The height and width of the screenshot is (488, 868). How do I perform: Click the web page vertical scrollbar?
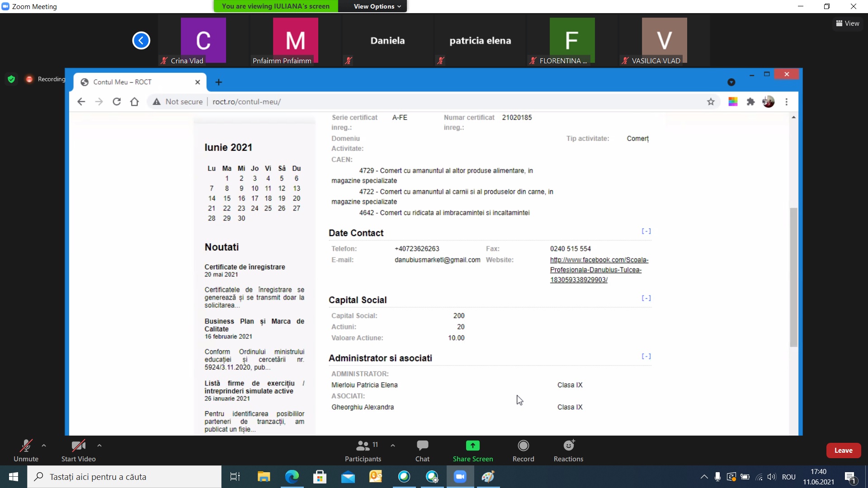pyautogui.click(x=793, y=277)
